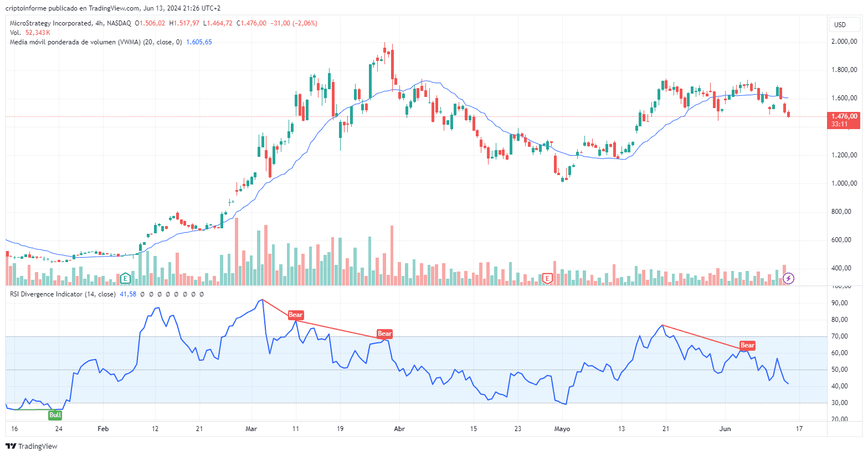This screenshot has width=868, height=456.
Task: Click the 2.000,00 price axis label
Action: click(844, 42)
